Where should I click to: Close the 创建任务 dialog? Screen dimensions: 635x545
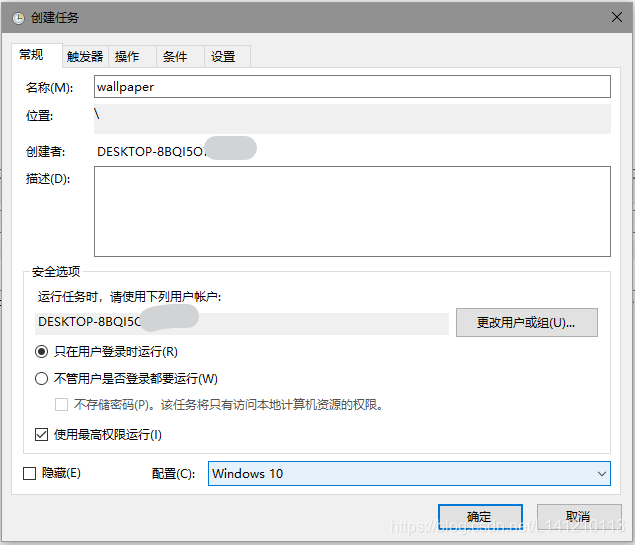(616, 17)
